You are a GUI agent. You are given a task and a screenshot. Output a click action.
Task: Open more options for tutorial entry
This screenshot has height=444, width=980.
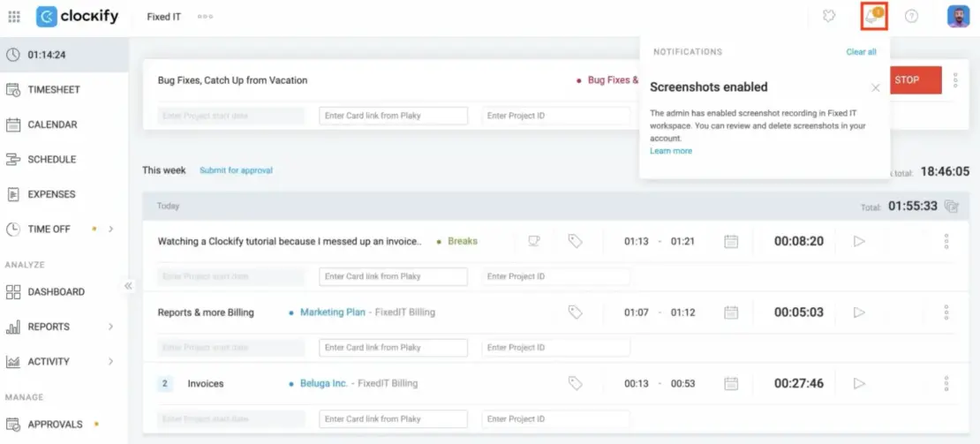coord(946,241)
